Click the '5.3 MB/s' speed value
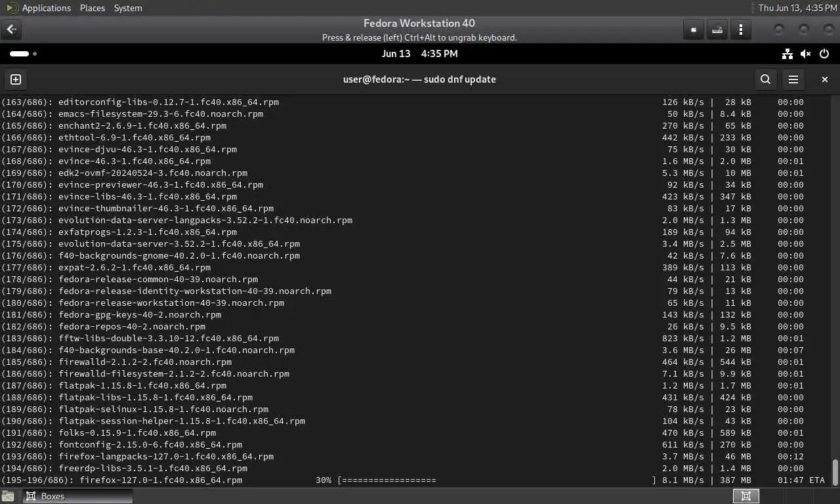The height and width of the screenshot is (504, 840). [683, 173]
